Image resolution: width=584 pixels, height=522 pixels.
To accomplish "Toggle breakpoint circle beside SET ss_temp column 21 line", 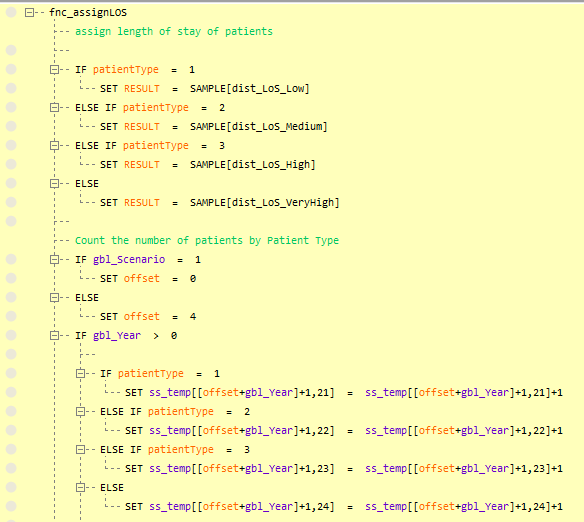I will pyautogui.click(x=11, y=392).
